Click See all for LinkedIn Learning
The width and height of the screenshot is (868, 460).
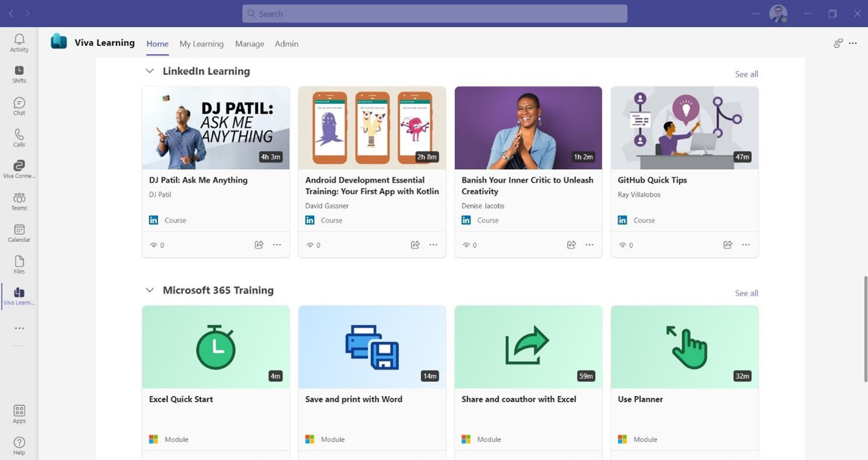pos(746,74)
